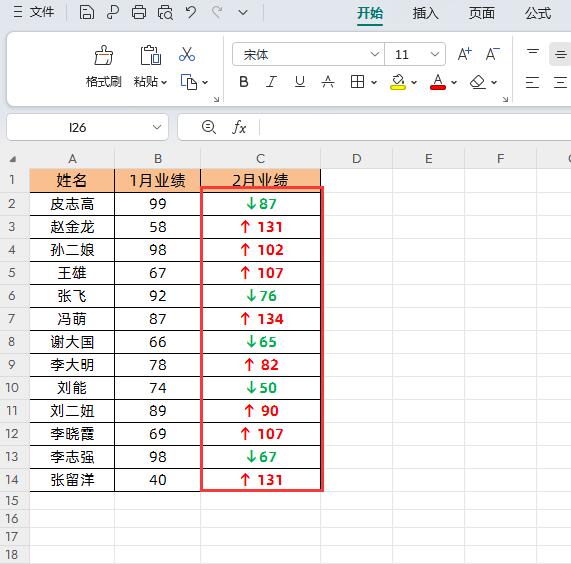
Task: Select cell C3 showing 131
Action: [261, 227]
